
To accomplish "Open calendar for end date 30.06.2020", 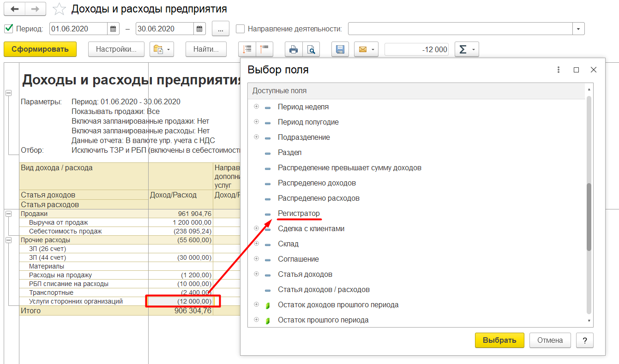I will (199, 29).
